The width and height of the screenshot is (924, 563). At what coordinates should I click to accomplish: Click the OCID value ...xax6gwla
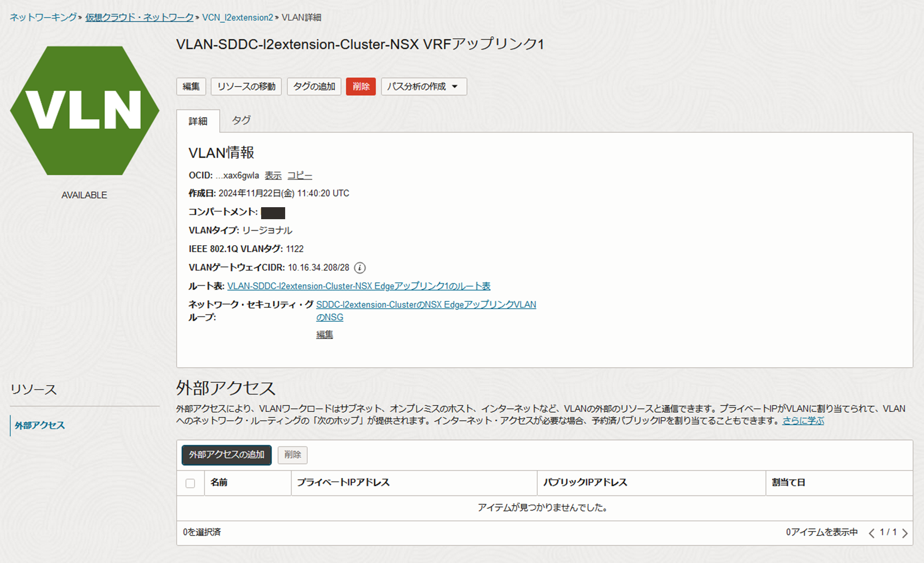[237, 176]
